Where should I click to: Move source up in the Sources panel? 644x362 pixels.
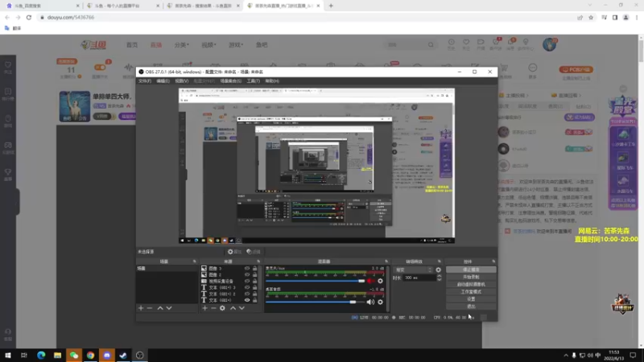233,308
